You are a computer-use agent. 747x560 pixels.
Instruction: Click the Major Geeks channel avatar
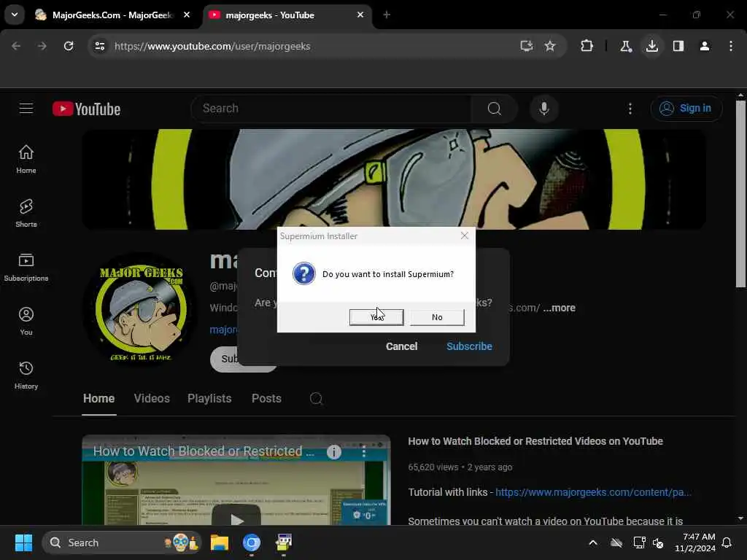point(141,310)
